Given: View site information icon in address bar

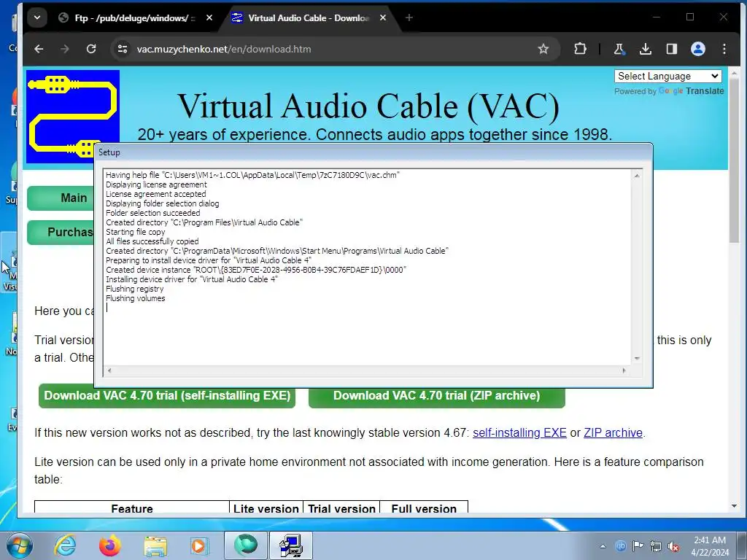Looking at the screenshot, I should (x=123, y=49).
